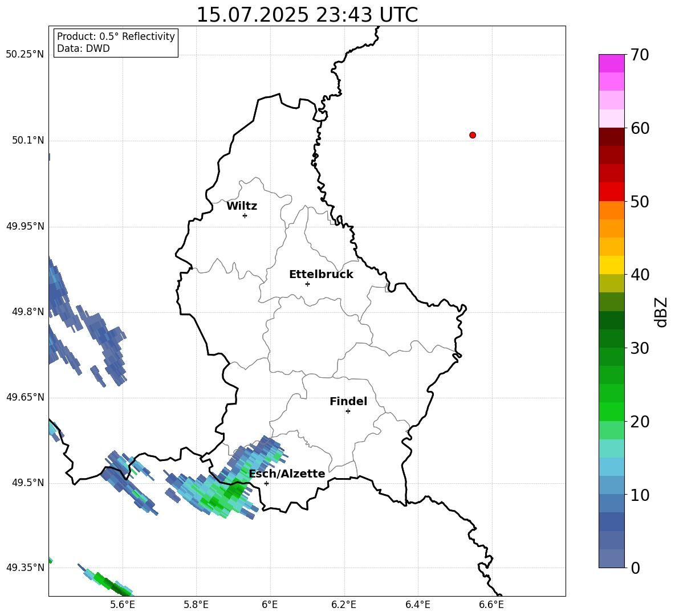Click the title '15.07.2025 23:43 UTC'
The image size is (675, 616).
coord(307,15)
